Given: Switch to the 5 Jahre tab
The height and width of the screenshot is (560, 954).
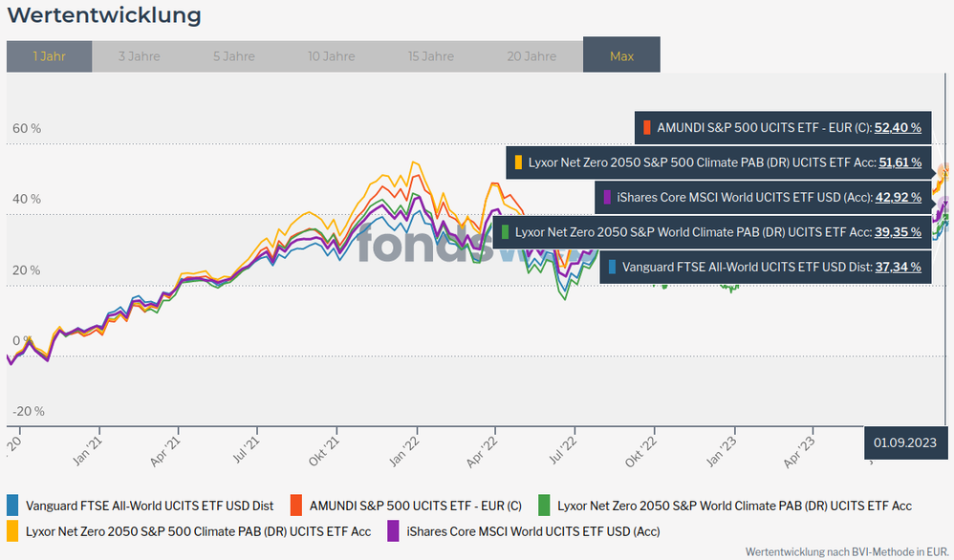Looking at the screenshot, I should pyautogui.click(x=234, y=56).
